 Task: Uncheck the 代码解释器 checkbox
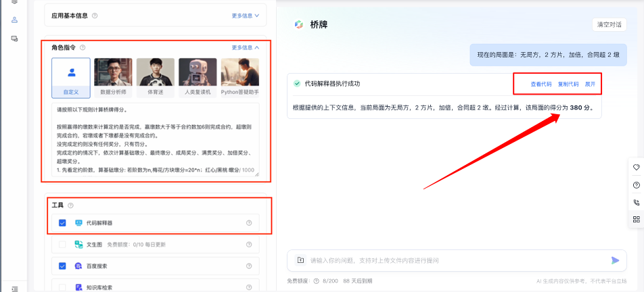point(62,223)
